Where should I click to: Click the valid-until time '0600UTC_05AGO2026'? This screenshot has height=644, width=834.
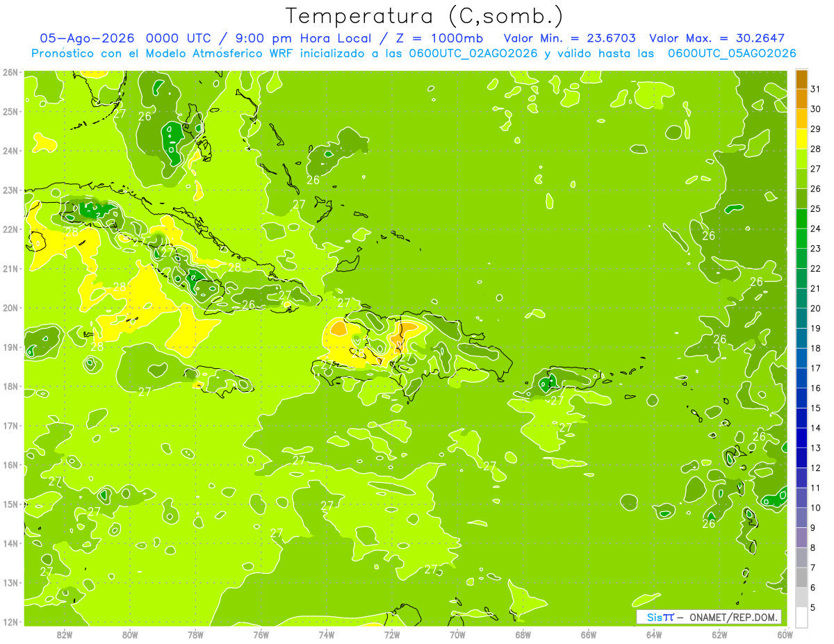pos(732,53)
